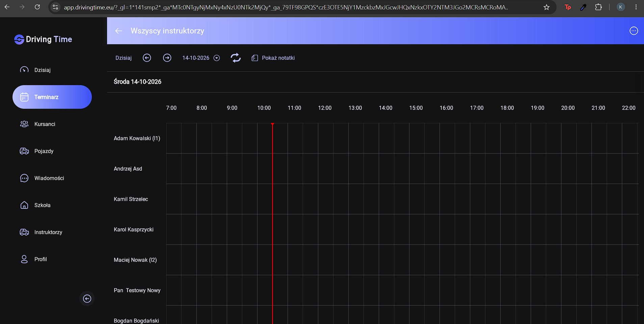Viewport: 644px width, 324px height.
Task: Open the more options circle menu in header
Action: coord(634,31)
